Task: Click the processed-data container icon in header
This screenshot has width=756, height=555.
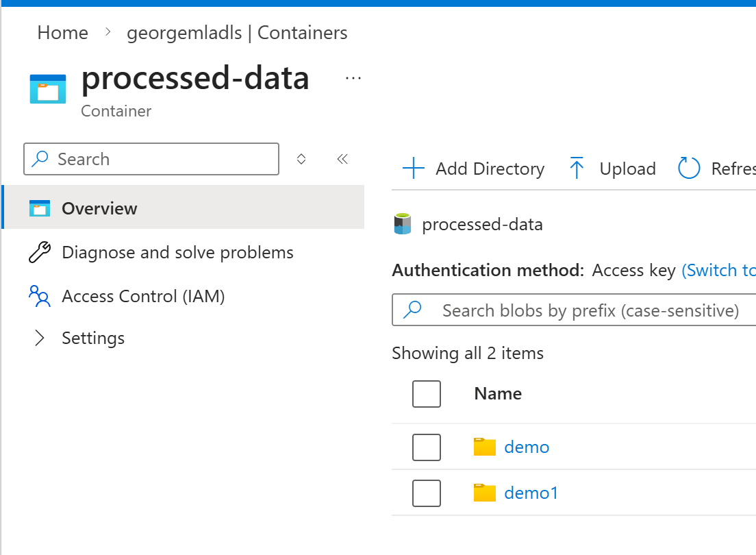Action: tap(48, 89)
